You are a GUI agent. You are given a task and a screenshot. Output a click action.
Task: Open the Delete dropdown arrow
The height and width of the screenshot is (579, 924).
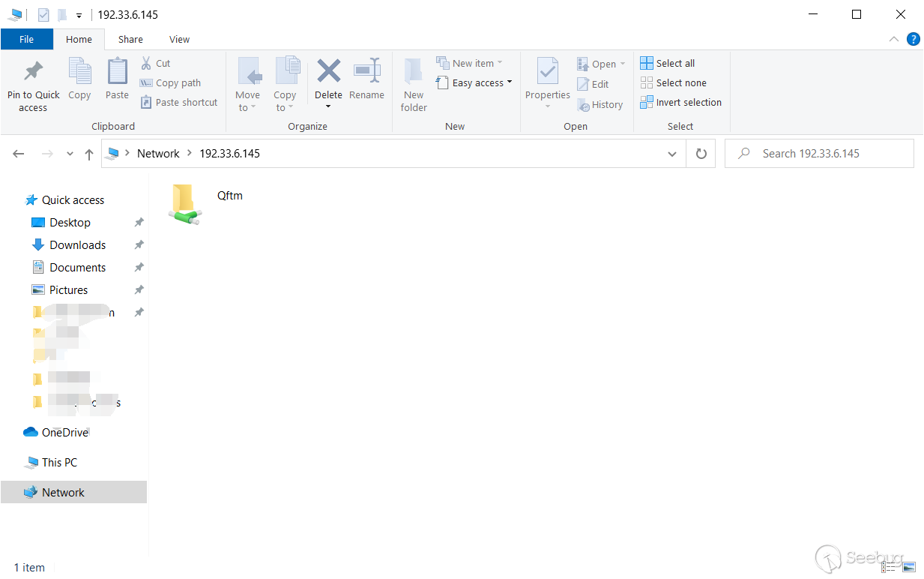pyautogui.click(x=328, y=106)
